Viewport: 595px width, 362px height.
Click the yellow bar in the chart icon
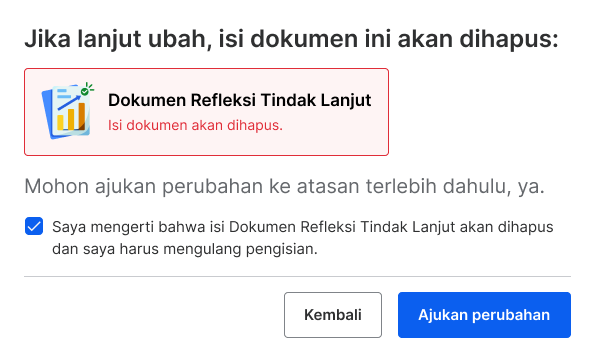[60, 123]
